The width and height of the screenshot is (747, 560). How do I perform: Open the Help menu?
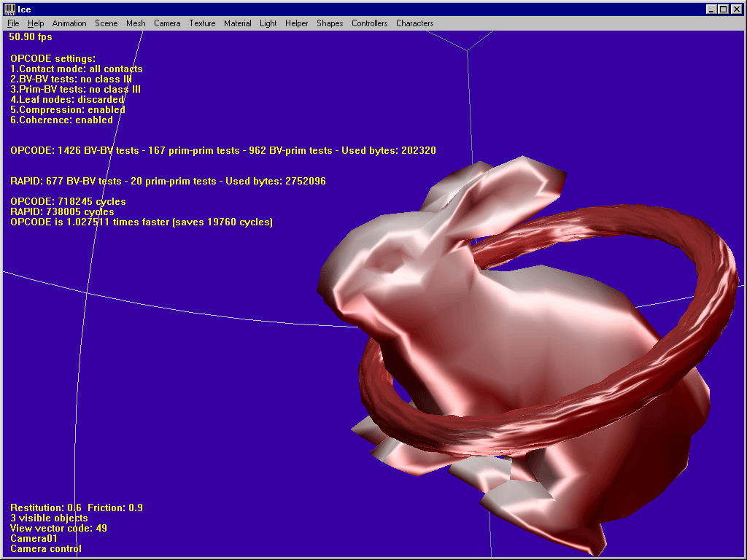point(36,23)
